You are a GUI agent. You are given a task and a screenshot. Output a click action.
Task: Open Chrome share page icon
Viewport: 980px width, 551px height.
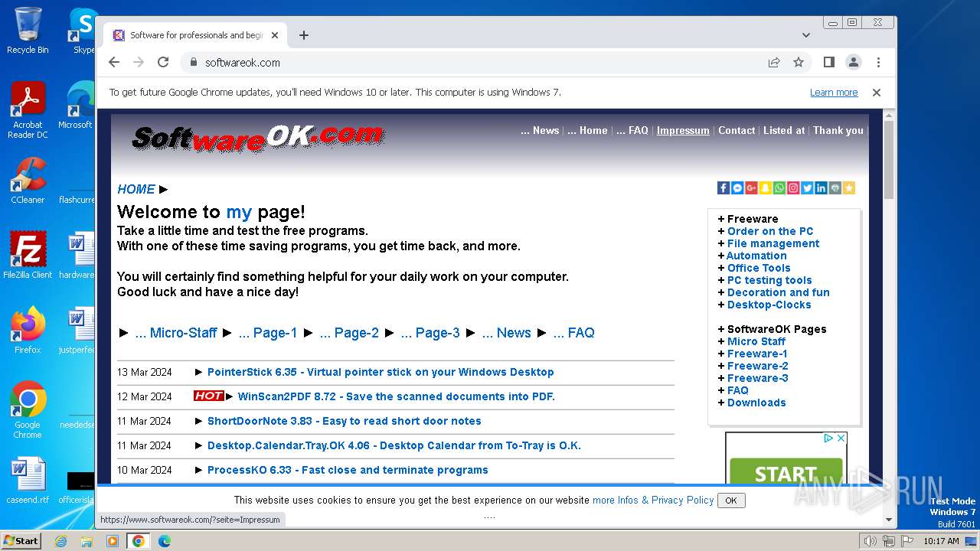(774, 62)
